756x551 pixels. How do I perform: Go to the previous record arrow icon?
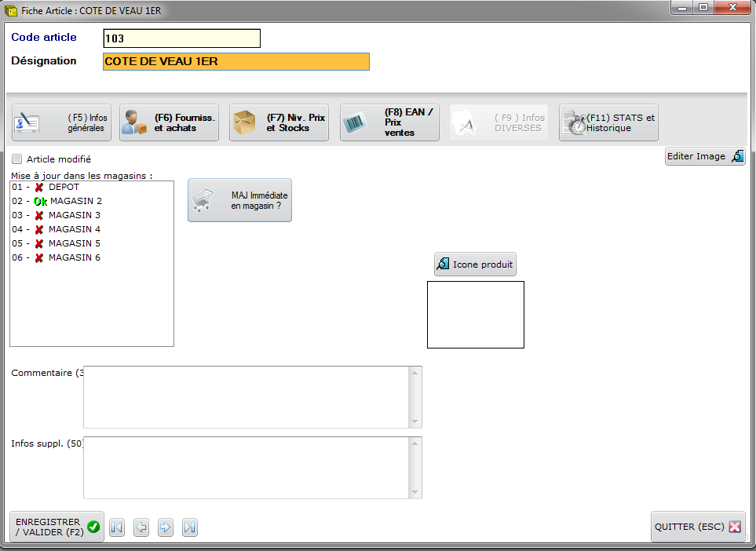[x=141, y=527]
